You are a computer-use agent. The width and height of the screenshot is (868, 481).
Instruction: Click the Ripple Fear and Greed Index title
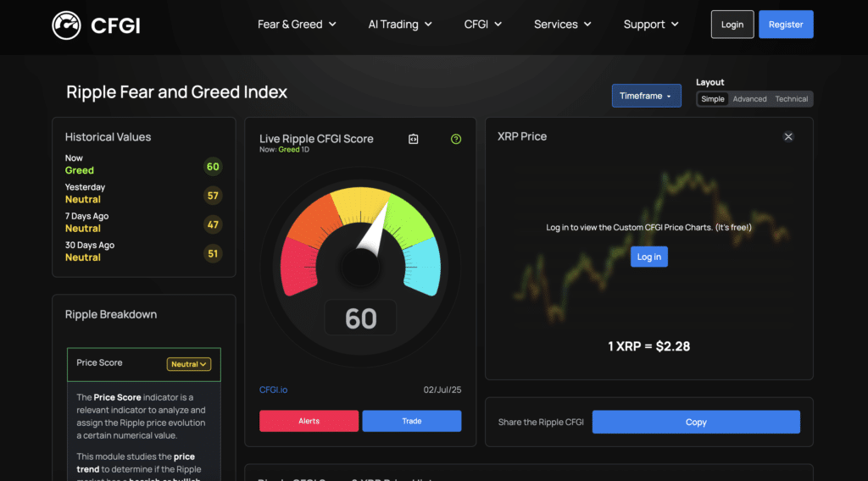[176, 91]
